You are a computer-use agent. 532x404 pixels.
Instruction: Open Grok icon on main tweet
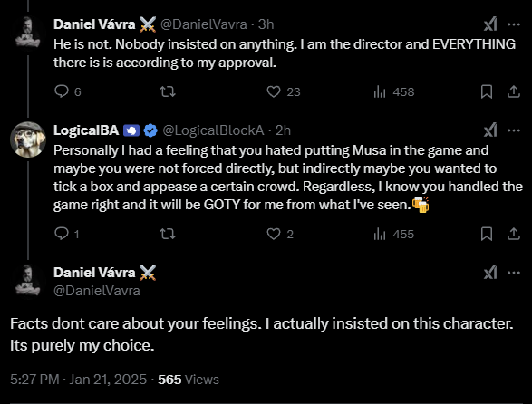pyautogui.click(x=490, y=273)
